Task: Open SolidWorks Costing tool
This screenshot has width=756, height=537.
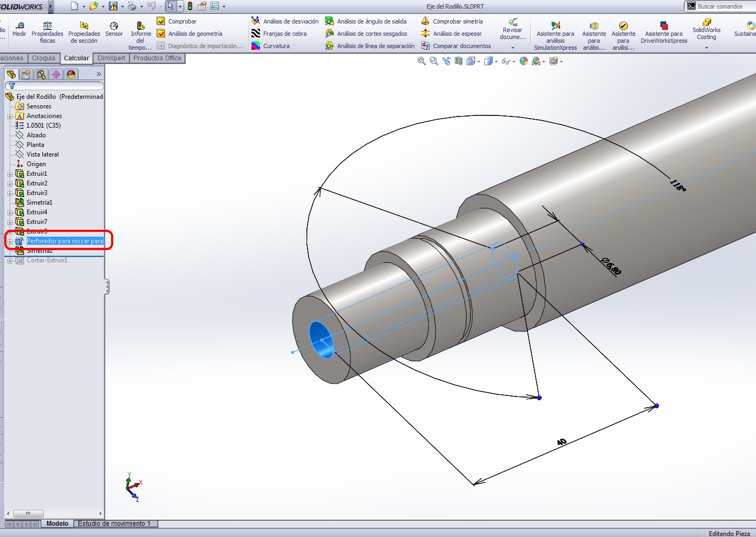Action: click(x=706, y=29)
